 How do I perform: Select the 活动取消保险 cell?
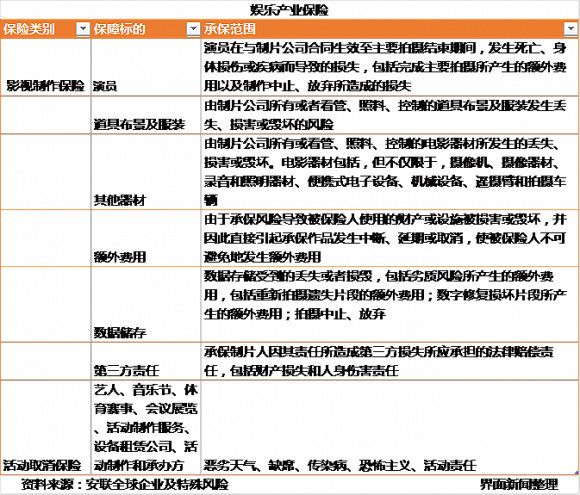[x=45, y=427]
